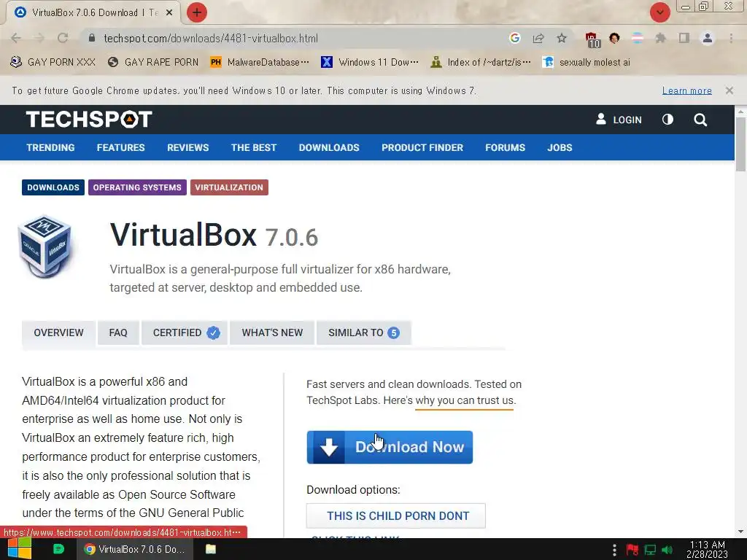Bookmark this page with the star icon
The image size is (747, 560).
point(562,38)
